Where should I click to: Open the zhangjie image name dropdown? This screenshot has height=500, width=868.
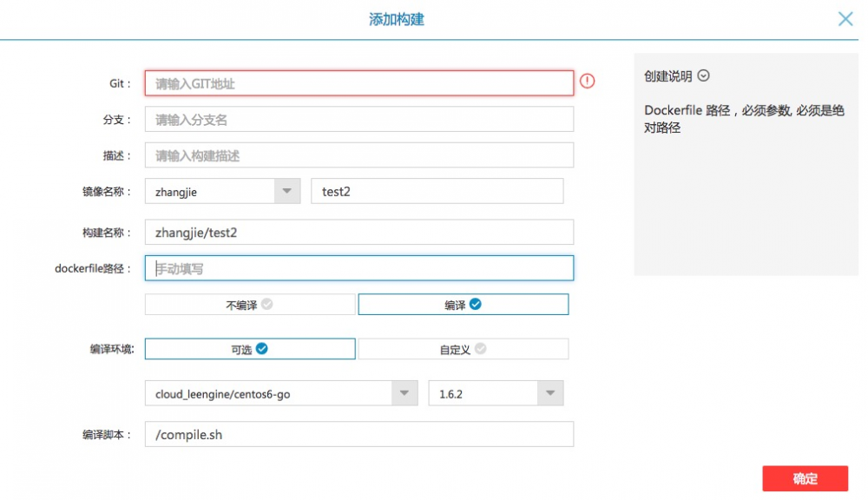pos(289,190)
